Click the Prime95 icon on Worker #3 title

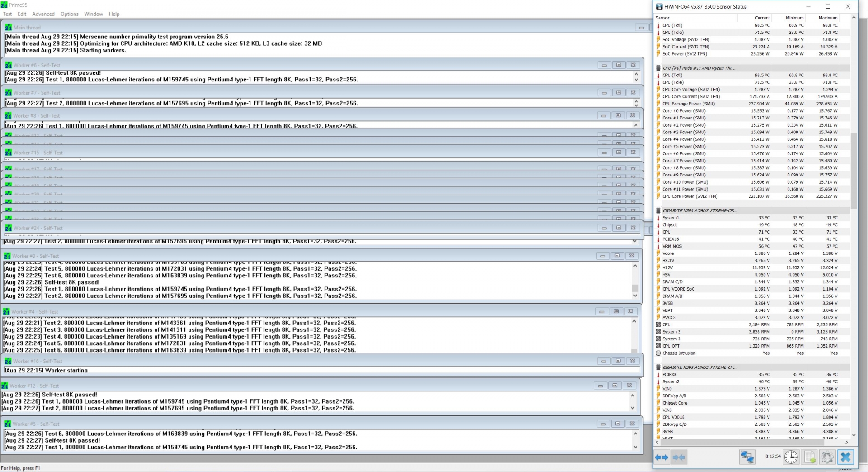[7, 256]
